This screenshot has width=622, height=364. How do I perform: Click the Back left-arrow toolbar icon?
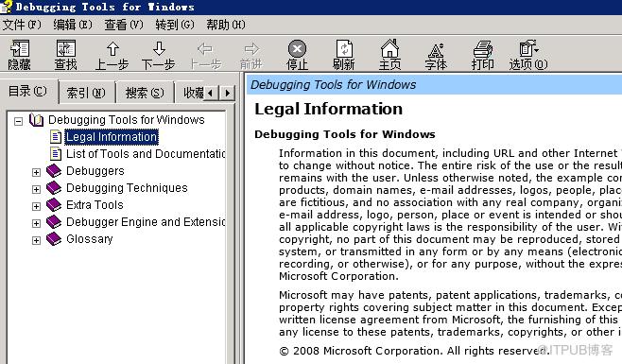(x=205, y=49)
